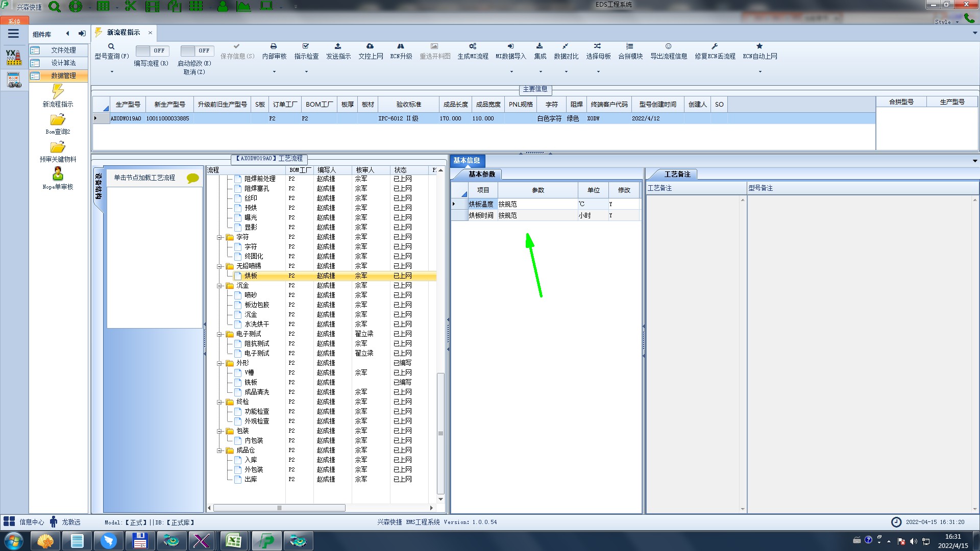
Task: Collapse the 无铅喷锡 folder in process tree
Action: (219, 266)
